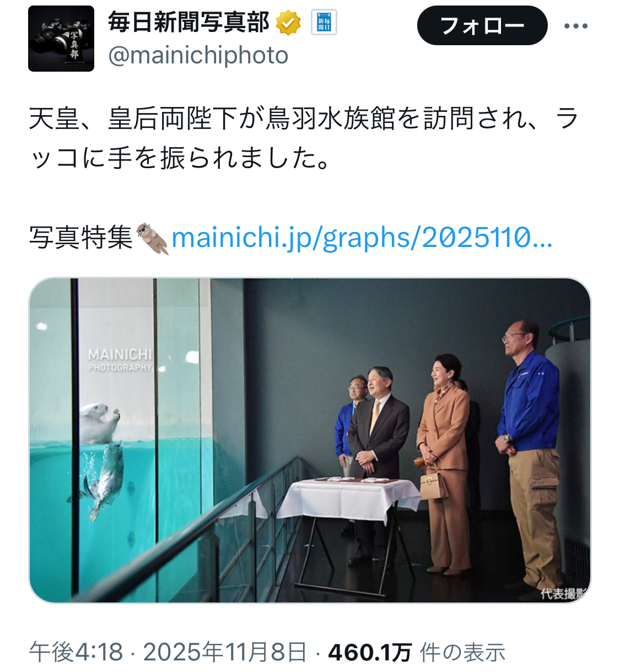The height and width of the screenshot is (672, 620).
Task: Select the 毎日新聞写真部 display name
Action: pyautogui.click(x=188, y=23)
